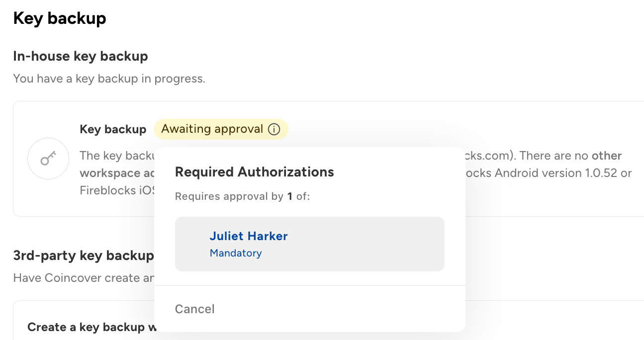Click the bold 'workspace' text in card description
Screen dimensions: 644x340
[109, 173]
